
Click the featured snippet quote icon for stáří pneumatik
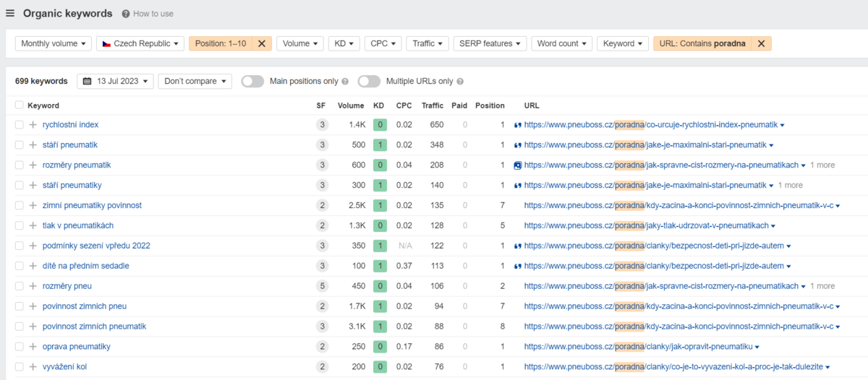517,145
